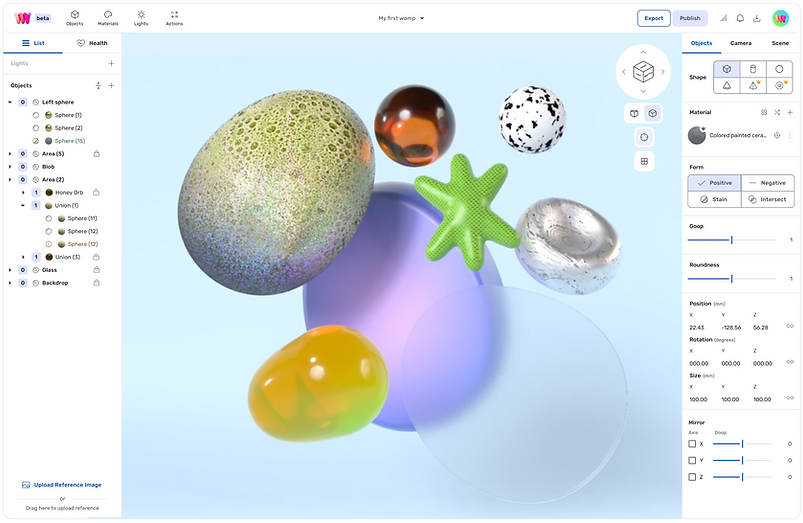Image resolution: width=803 pixels, height=523 pixels.
Task: Collapse the Area (2) group
Action: pos(10,180)
